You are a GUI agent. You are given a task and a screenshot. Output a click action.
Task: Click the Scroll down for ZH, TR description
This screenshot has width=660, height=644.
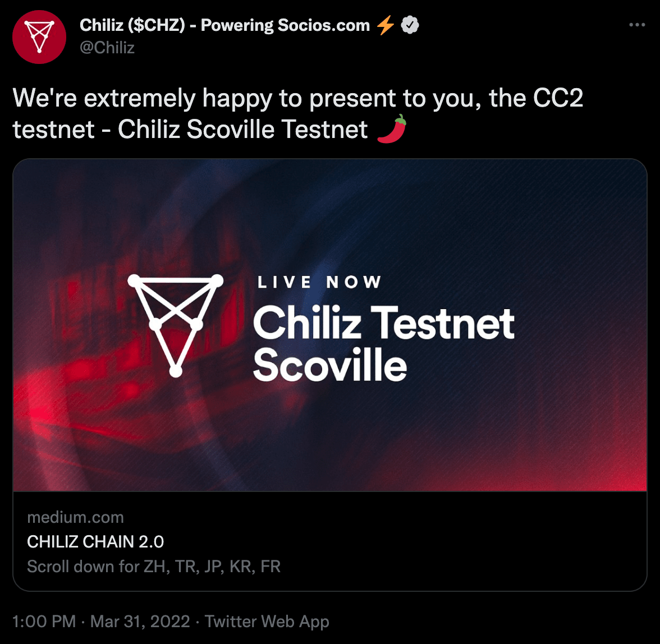coord(154,567)
